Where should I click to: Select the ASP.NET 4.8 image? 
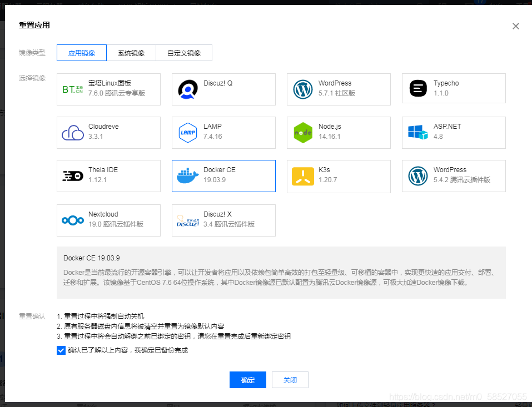click(x=453, y=133)
